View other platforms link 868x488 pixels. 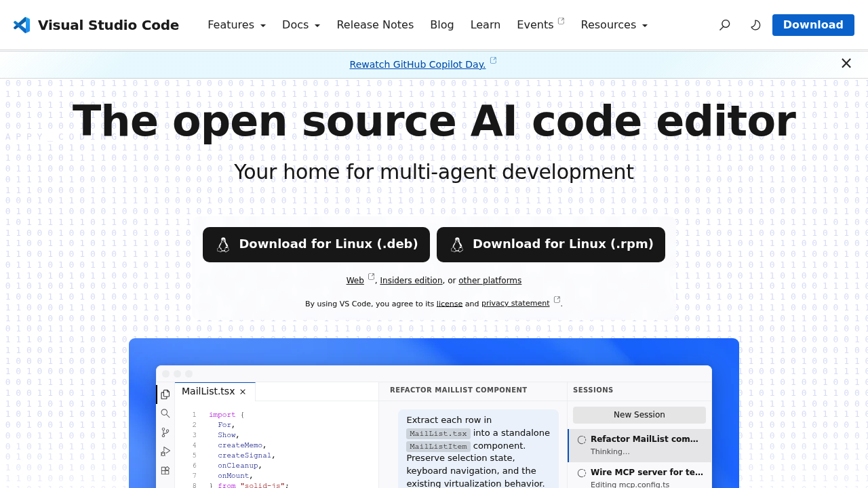pos(490,281)
